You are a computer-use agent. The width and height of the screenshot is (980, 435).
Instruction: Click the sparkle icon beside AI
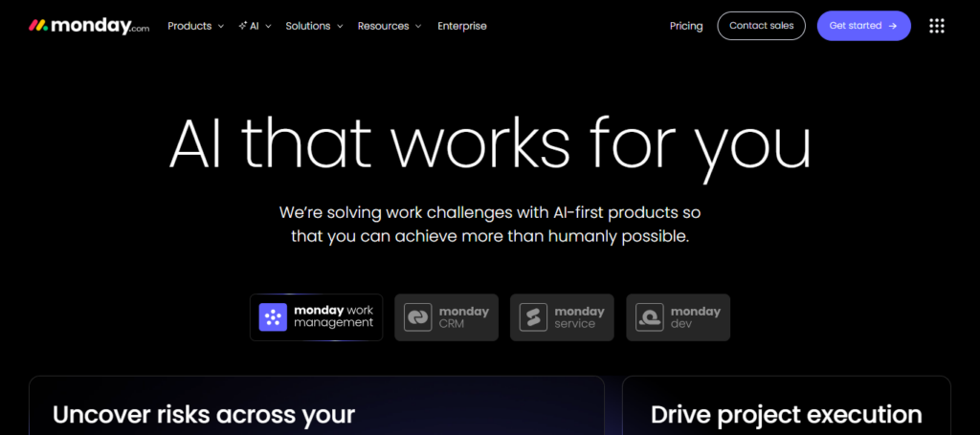click(242, 26)
